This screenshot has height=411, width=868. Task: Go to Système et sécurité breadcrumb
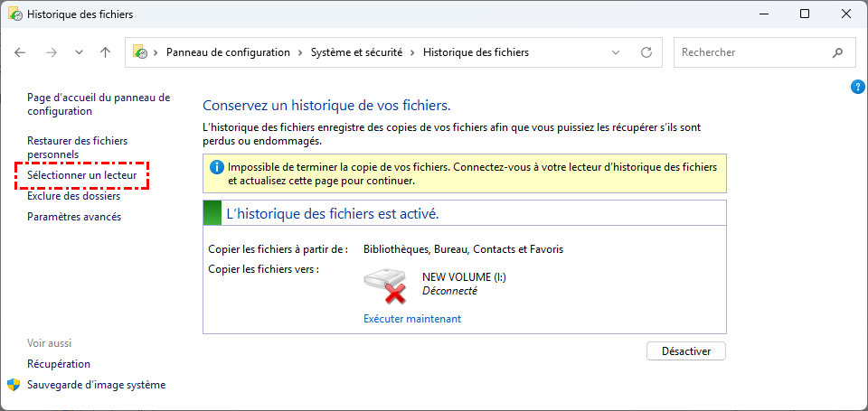[360, 52]
